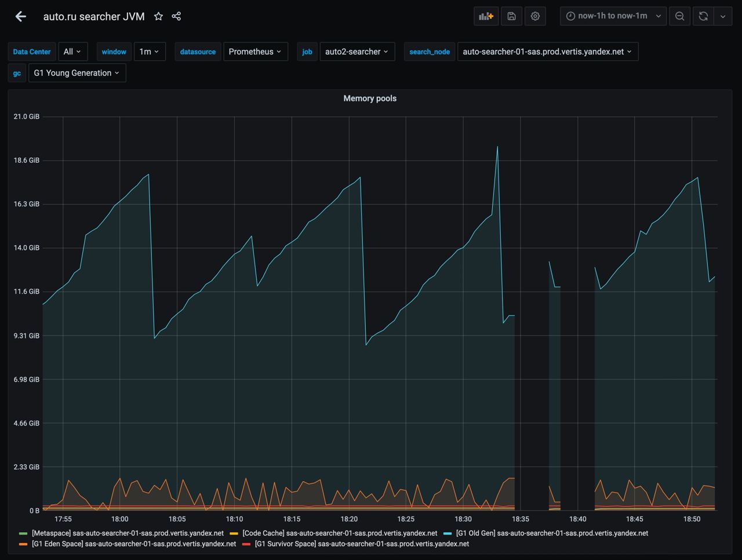Open time picker now-1h to now-1m

[613, 16]
